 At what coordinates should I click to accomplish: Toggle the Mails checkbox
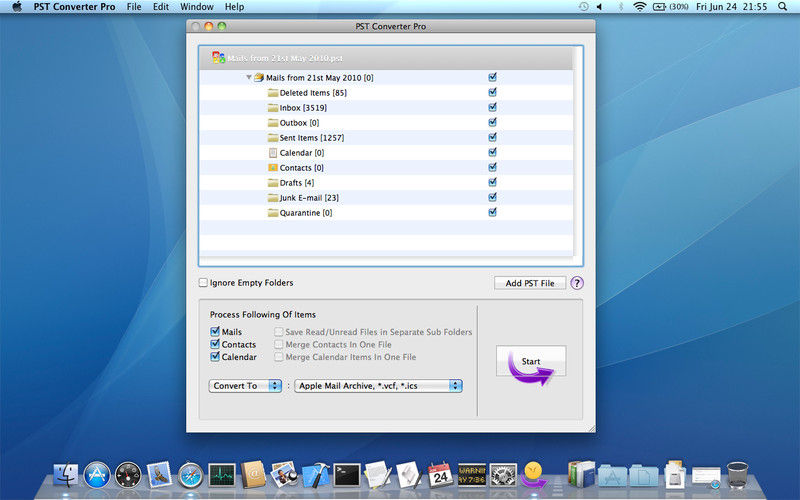tap(215, 331)
